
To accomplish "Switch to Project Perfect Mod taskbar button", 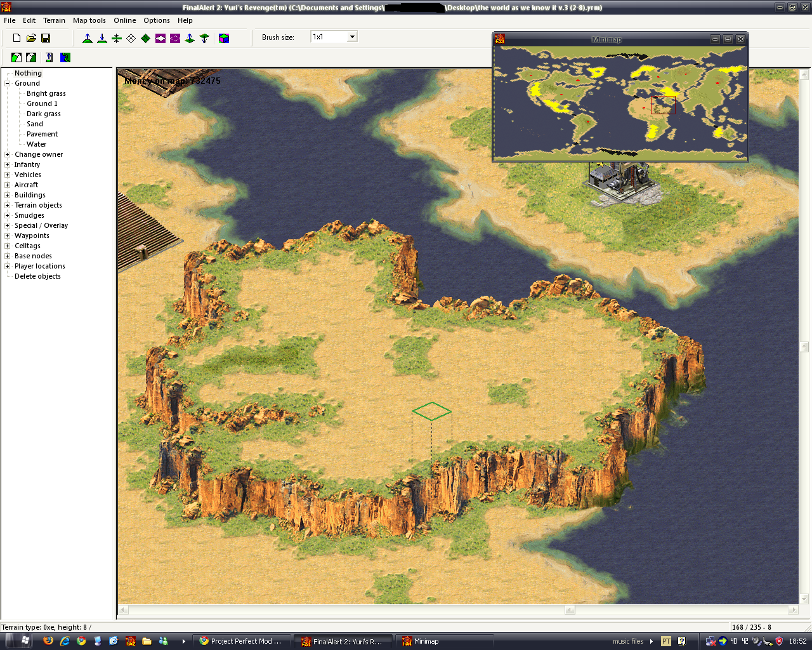I will 242,641.
